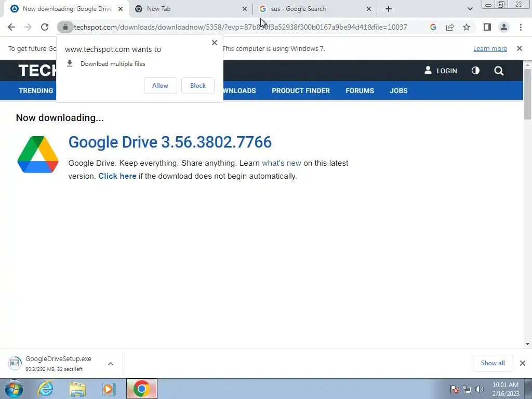This screenshot has height=399, width=532.
Task: Allow multiple file downloads
Action: [x=160, y=86]
